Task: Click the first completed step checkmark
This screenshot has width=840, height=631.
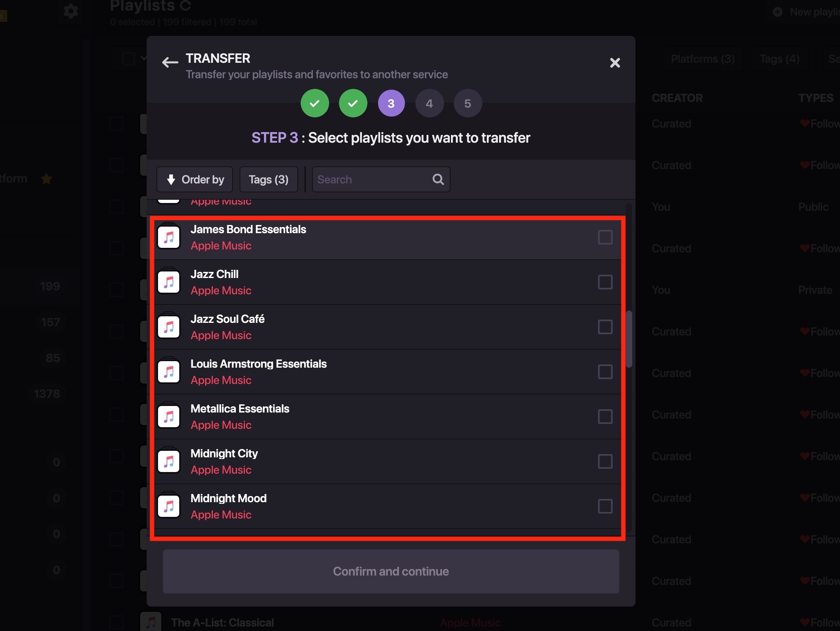Action: tap(314, 103)
